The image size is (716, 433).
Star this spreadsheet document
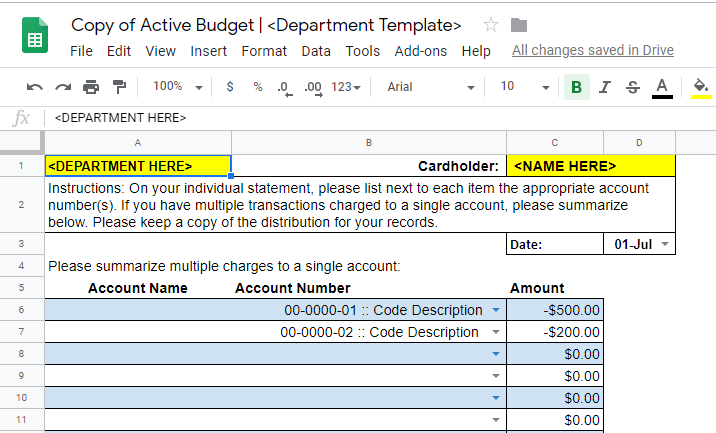(x=491, y=25)
